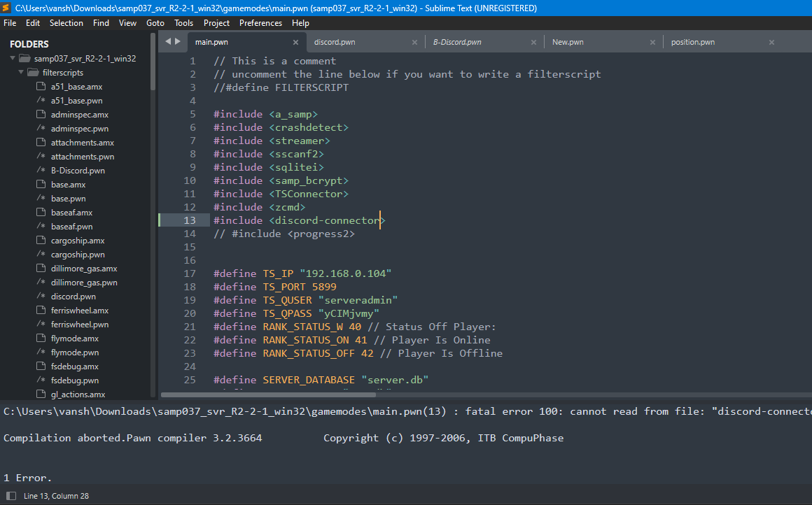
Task: Open baseaf.amx in sidebar
Action: tap(71, 212)
